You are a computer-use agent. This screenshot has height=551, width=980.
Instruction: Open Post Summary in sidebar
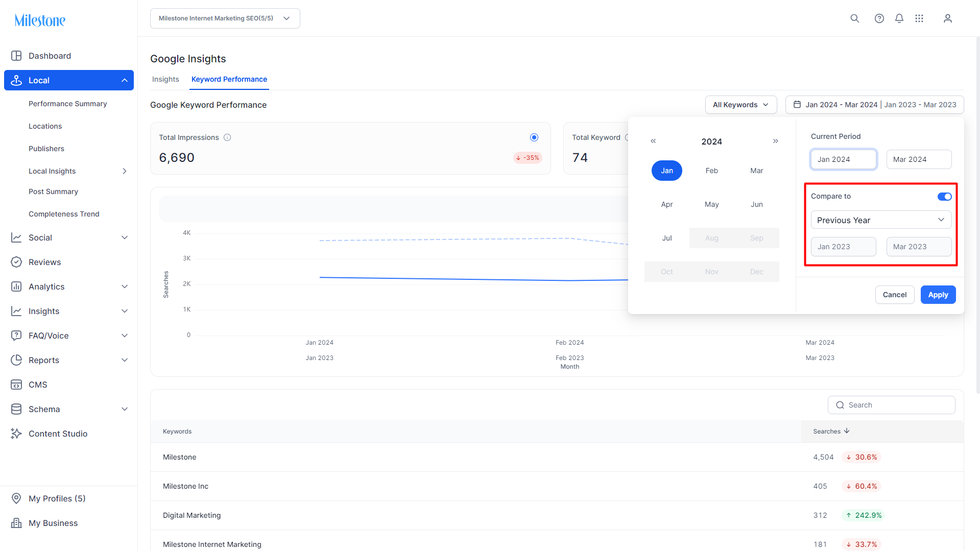click(53, 191)
